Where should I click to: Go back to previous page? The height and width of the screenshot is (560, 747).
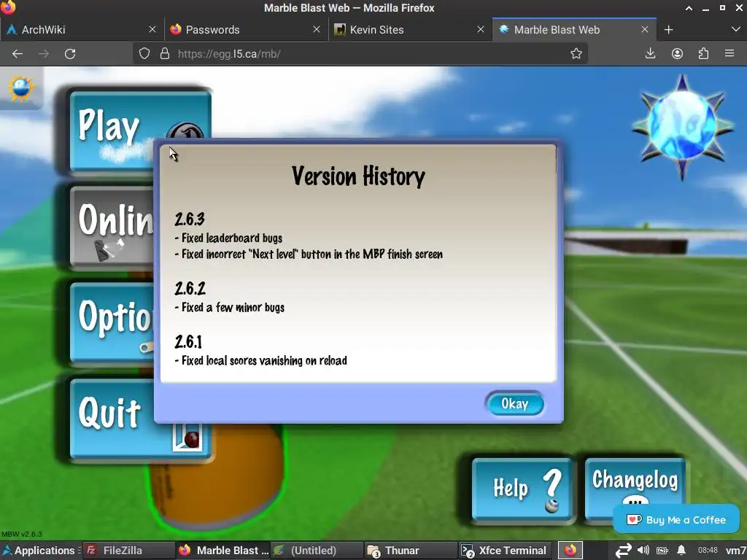(18, 54)
